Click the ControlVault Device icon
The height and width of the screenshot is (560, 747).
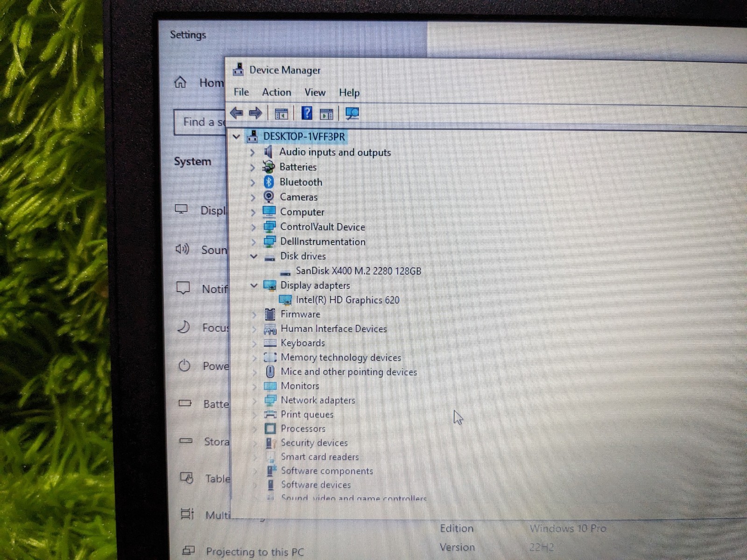pos(269,227)
